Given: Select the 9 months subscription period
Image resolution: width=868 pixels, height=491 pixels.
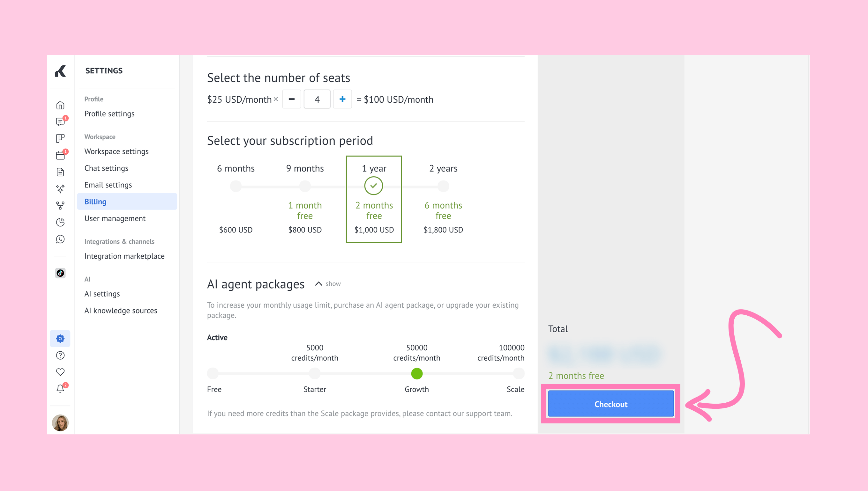Looking at the screenshot, I should coord(305,186).
